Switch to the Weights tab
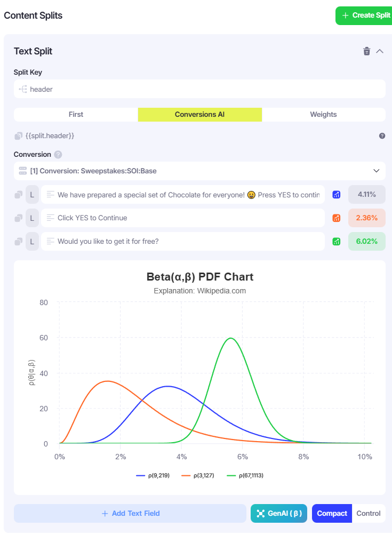This screenshot has width=392, height=535. [323, 114]
